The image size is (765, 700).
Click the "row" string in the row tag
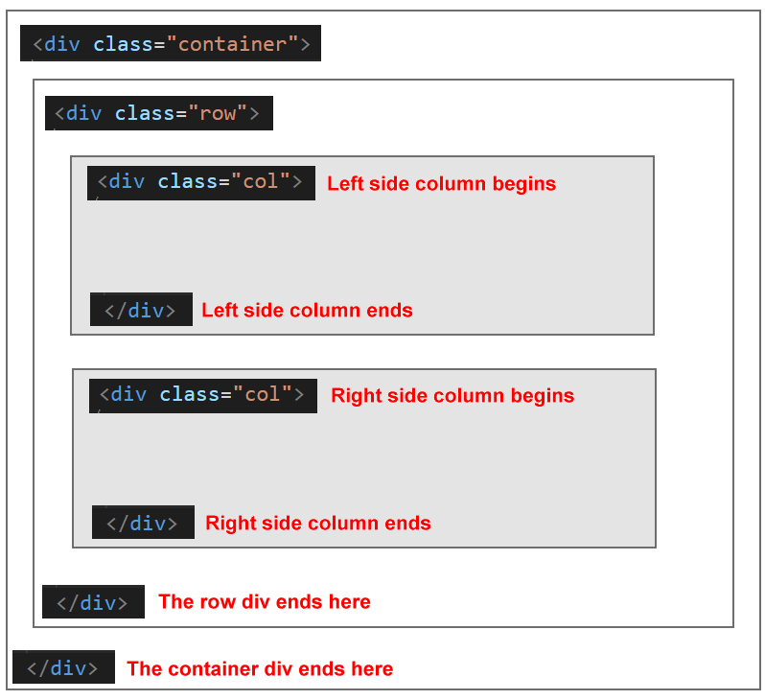point(219,113)
